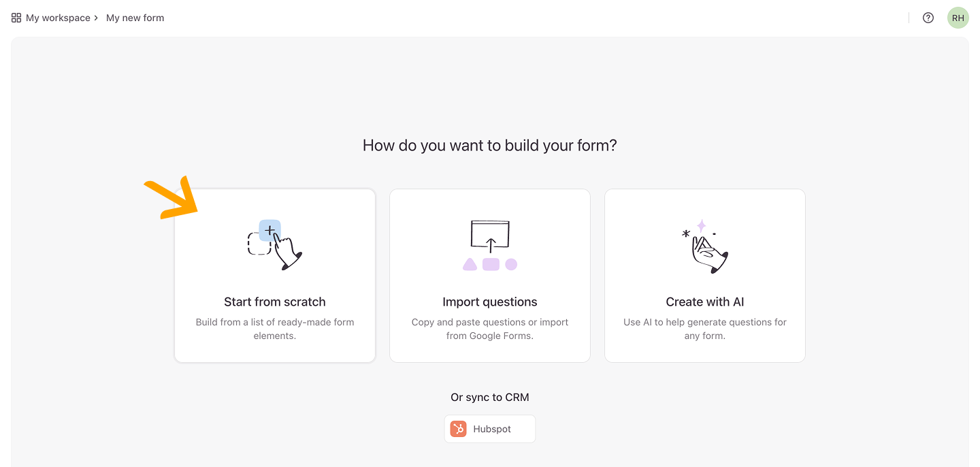Choose the Import questions card
The height and width of the screenshot is (467, 980).
click(490, 276)
